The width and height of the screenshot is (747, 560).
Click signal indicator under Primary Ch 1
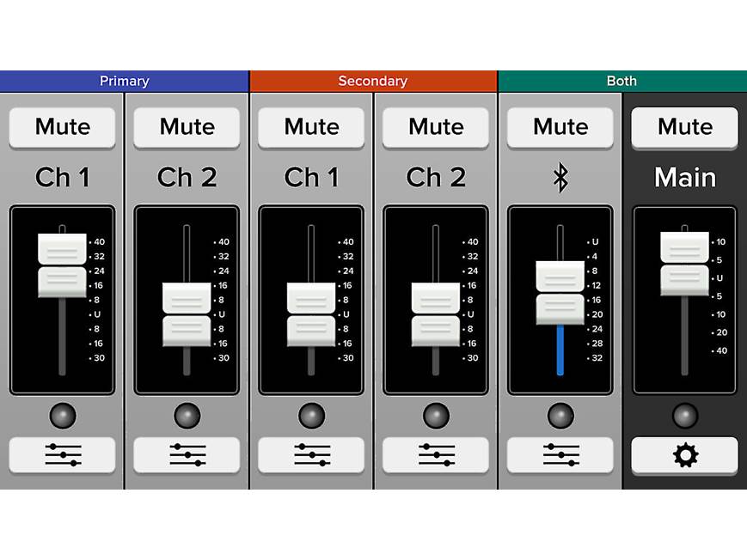pyautogui.click(x=63, y=416)
